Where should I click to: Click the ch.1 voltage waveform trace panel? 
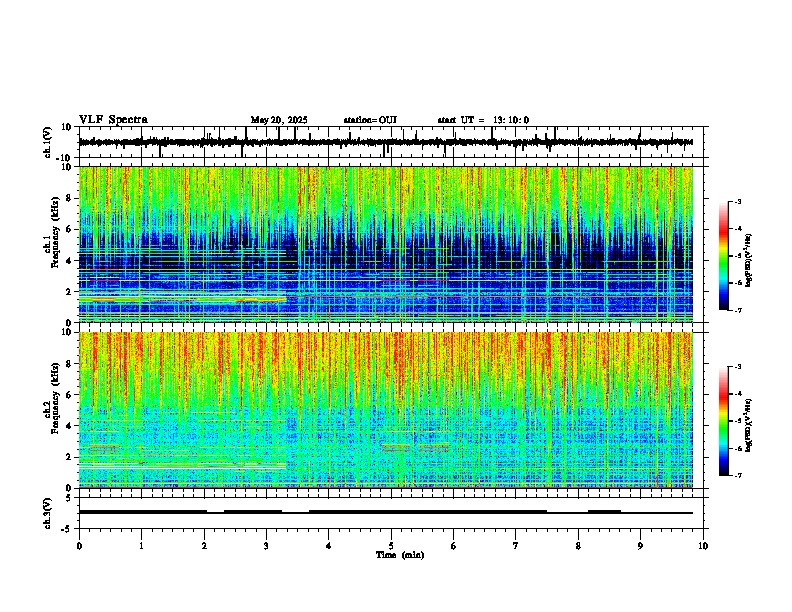(x=391, y=142)
